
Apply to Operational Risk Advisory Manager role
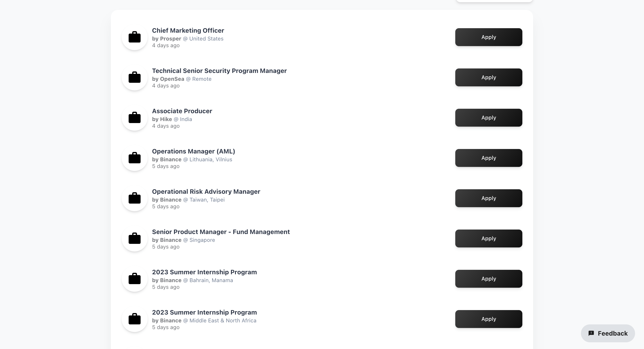pyautogui.click(x=489, y=198)
